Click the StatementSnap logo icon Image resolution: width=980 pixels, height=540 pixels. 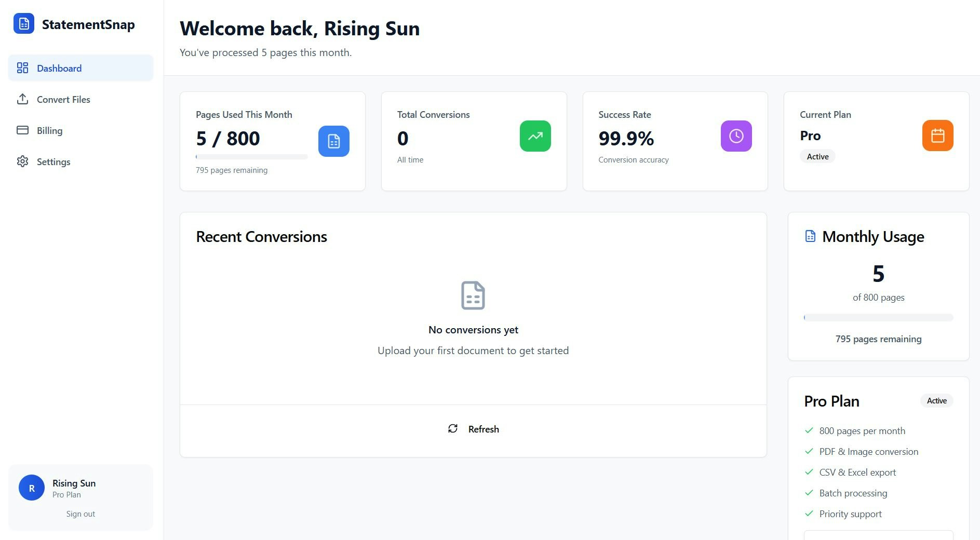pos(24,24)
